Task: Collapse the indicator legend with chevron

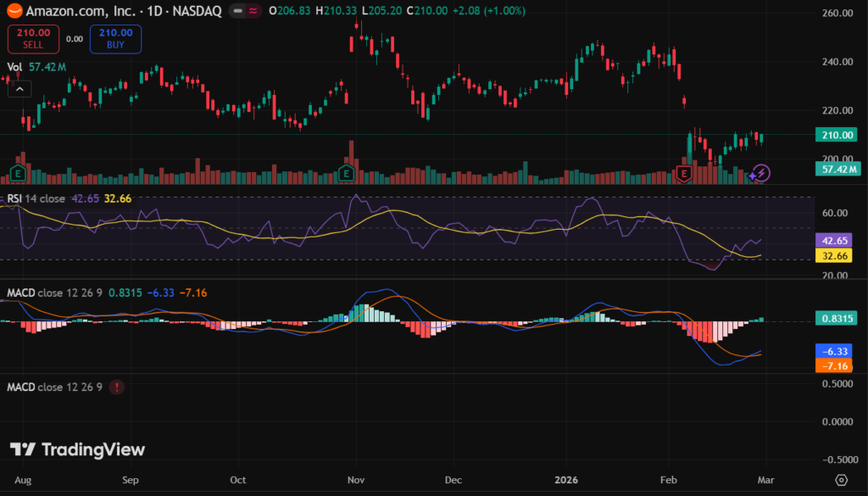Action: pyautogui.click(x=19, y=87)
